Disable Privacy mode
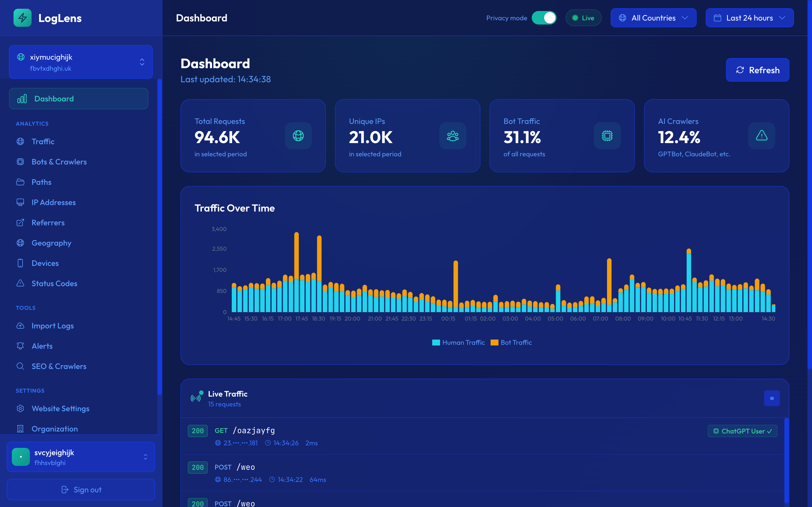 point(544,18)
